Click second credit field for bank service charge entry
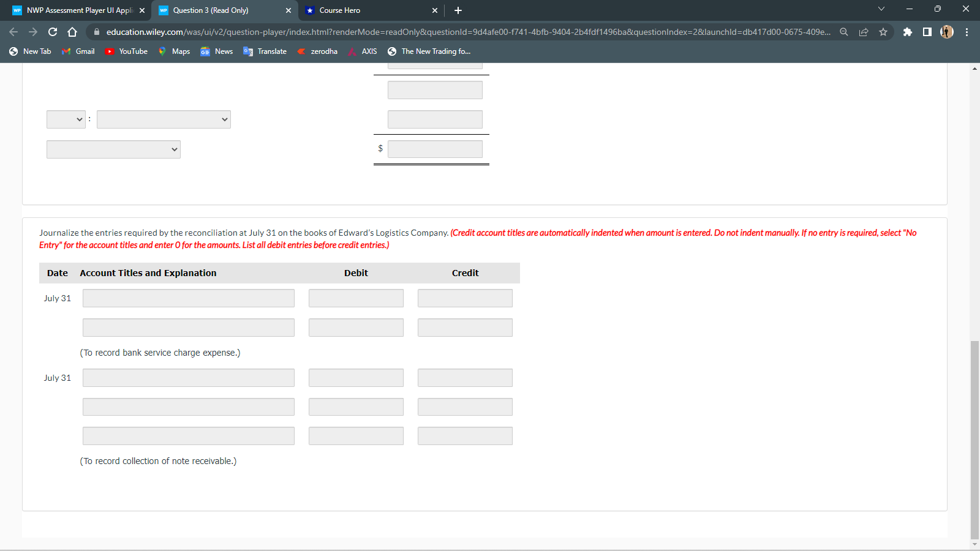Screen dimensions: 980x551 click(465, 328)
